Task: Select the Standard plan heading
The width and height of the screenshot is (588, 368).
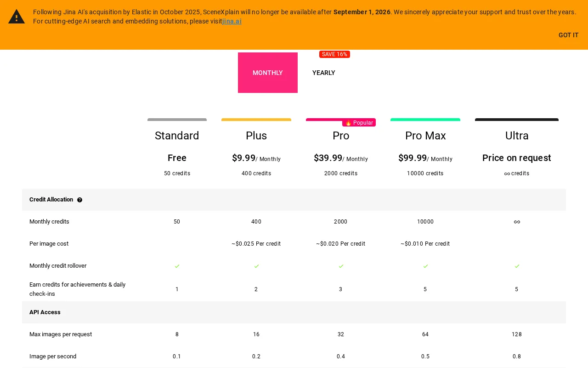Action: pyautogui.click(x=177, y=136)
